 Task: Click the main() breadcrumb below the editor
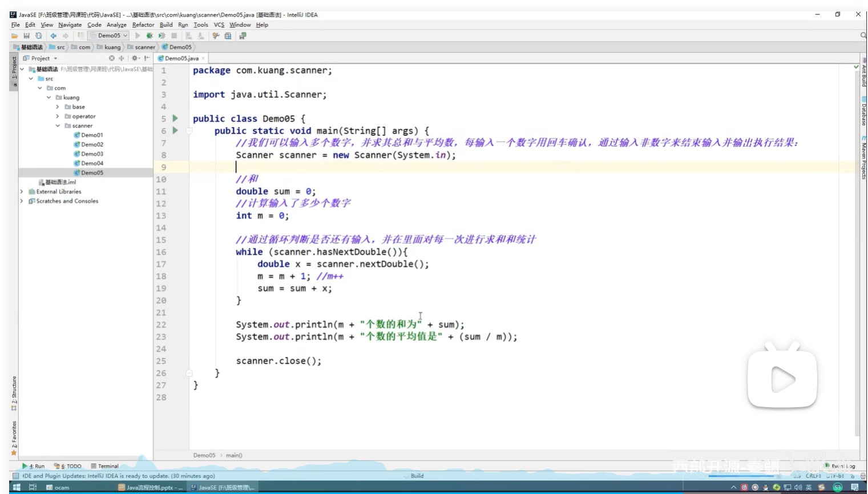(234, 455)
